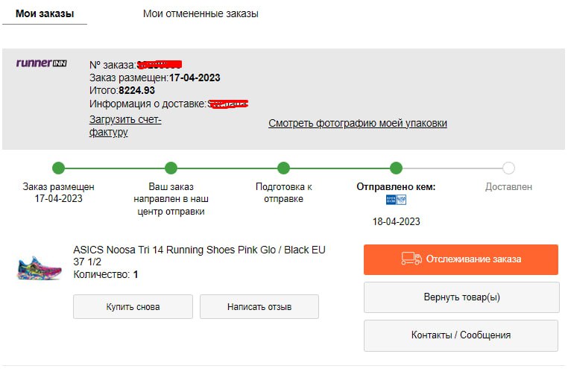This screenshot has height=392, width=568.
Task: Click the направлен в наш центр step dot
Action: coord(171,168)
